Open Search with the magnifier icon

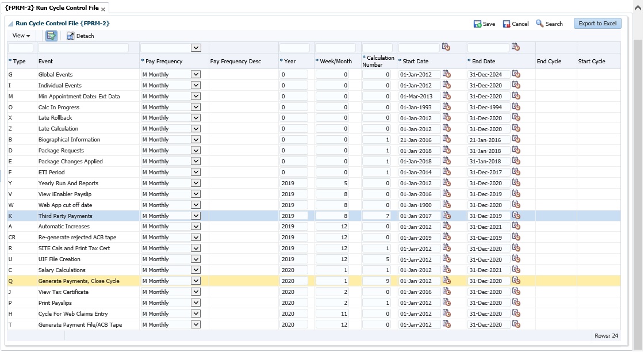tap(539, 24)
